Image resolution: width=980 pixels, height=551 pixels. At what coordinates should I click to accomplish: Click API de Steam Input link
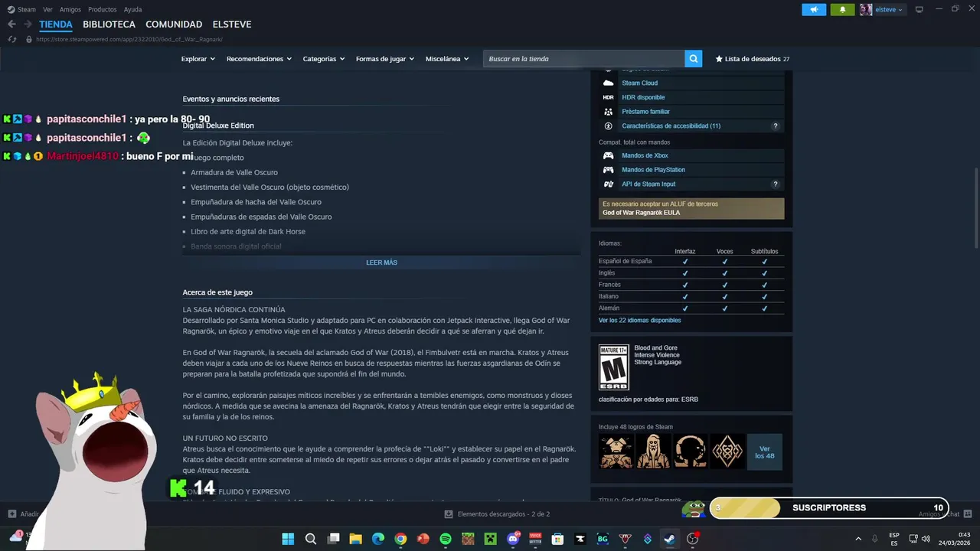tap(648, 184)
